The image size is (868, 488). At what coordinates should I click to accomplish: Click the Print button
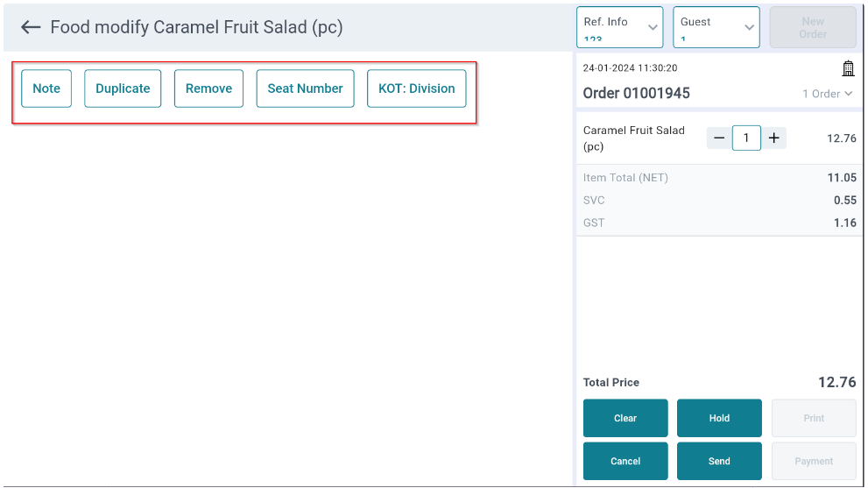pos(814,418)
